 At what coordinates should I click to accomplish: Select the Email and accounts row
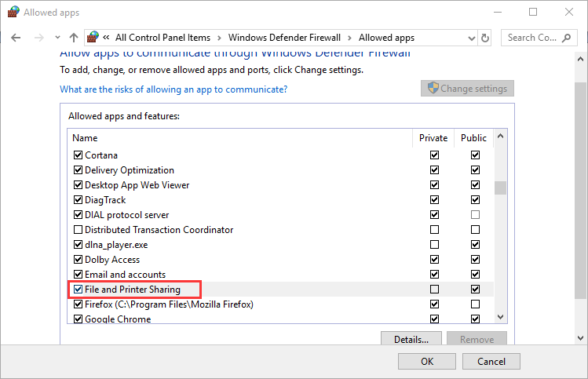280,275
